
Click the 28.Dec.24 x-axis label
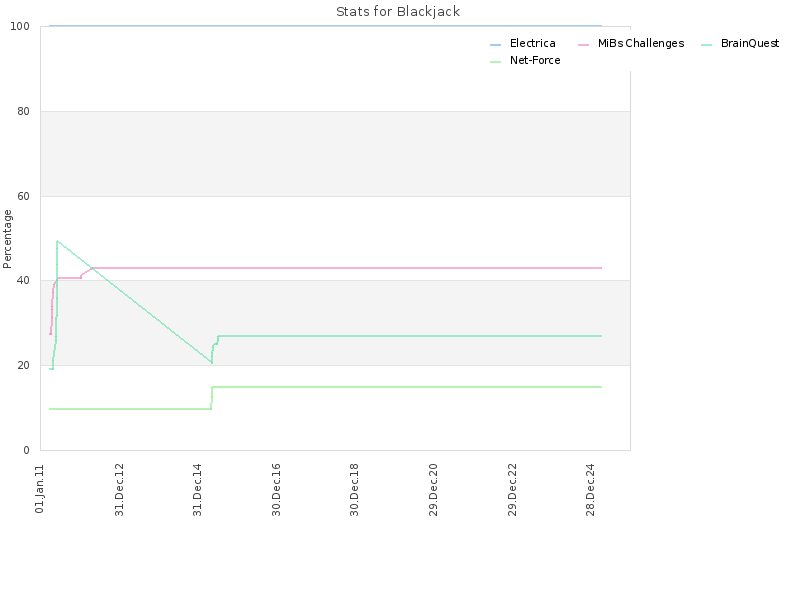pos(590,490)
